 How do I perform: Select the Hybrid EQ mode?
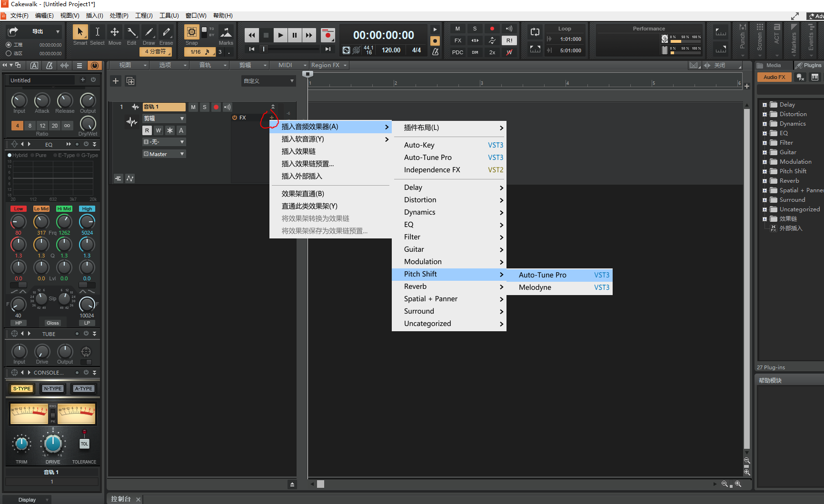[18, 155]
